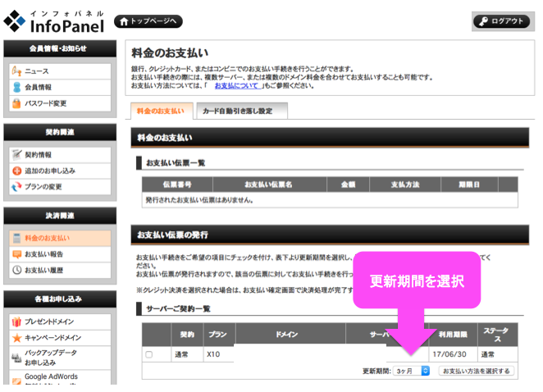Click the 会員情報・お知らせ section header
The height and width of the screenshot is (392, 543).
[x=60, y=48]
